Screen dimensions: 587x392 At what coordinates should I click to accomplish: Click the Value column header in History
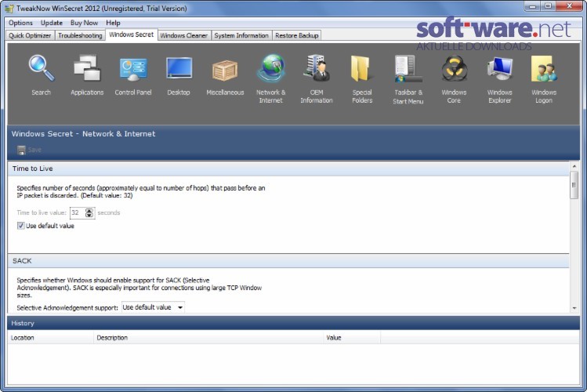pos(352,338)
